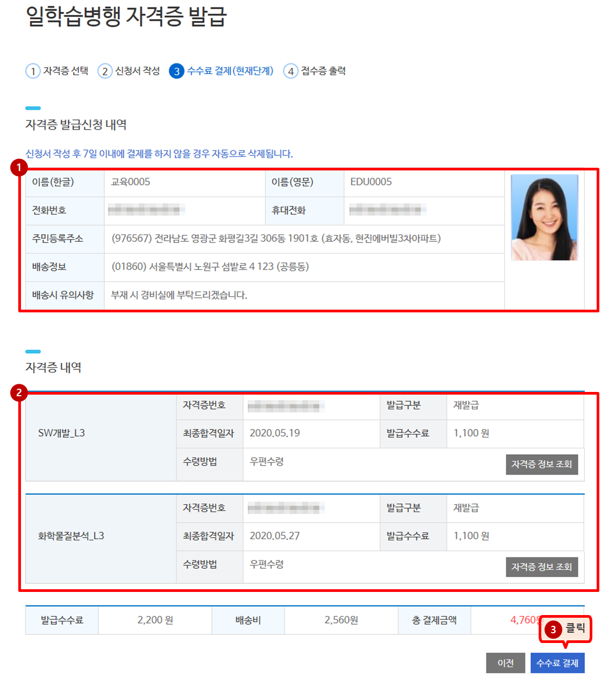
Task: Click the 주민등록주소 address starting with (976567)
Action: coord(276,238)
